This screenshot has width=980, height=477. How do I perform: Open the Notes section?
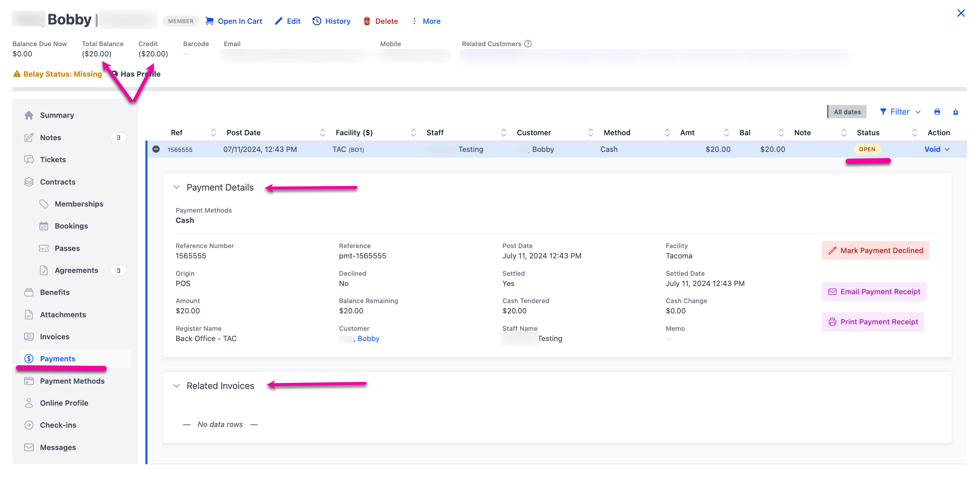pyautogui.click(x=75, y=137)
